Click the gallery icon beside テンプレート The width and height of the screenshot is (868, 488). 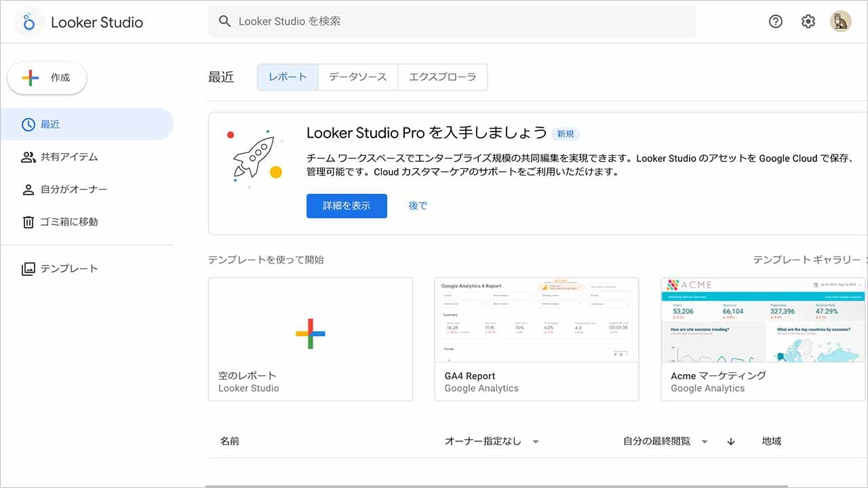click(28, 269)
